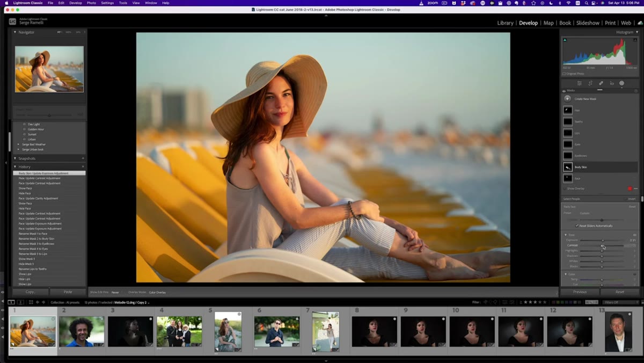Click the Previous button

point(580,292)
